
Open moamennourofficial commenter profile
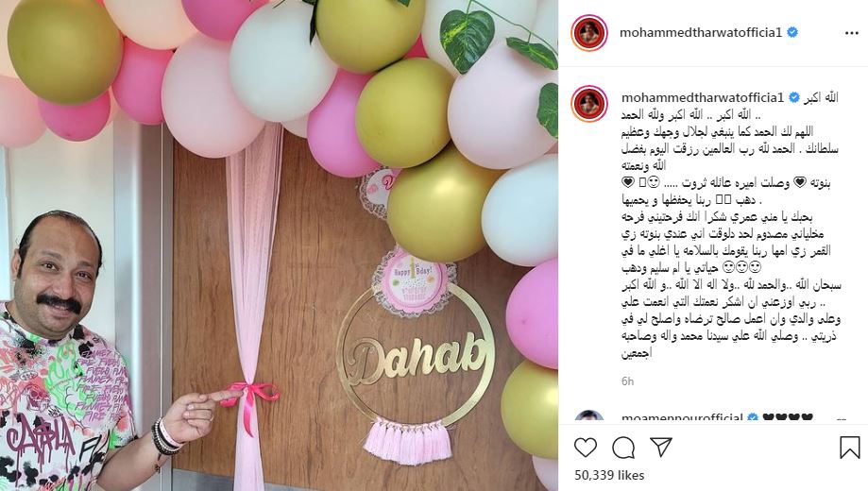[x=682, y=417]
